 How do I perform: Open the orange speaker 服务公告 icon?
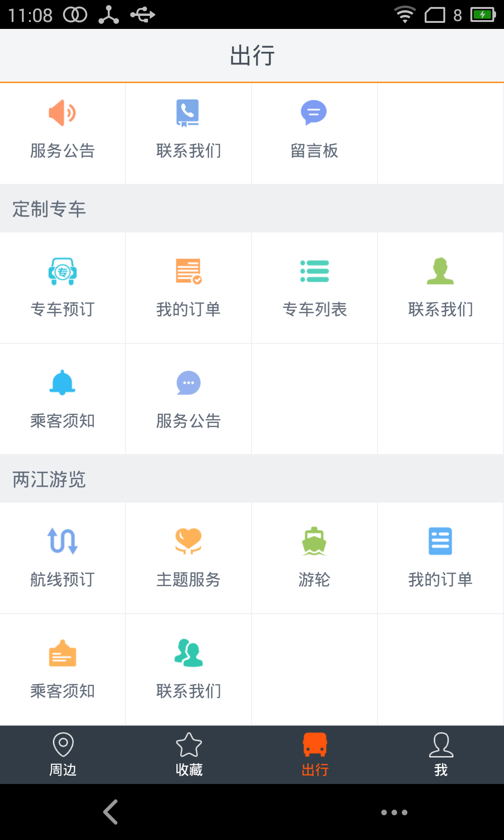(x=63, y=112)
